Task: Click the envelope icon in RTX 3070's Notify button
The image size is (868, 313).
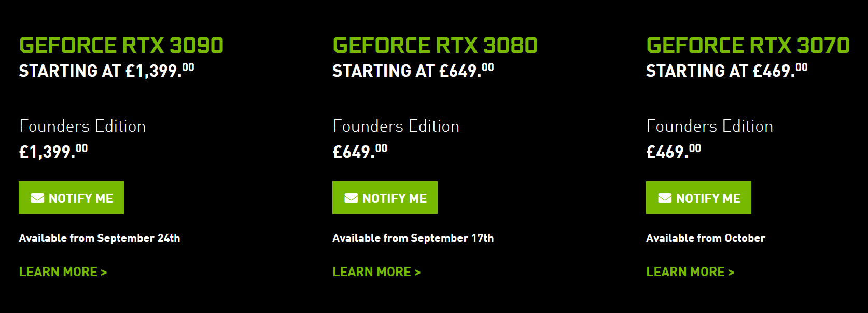Action: coord(665,198)
